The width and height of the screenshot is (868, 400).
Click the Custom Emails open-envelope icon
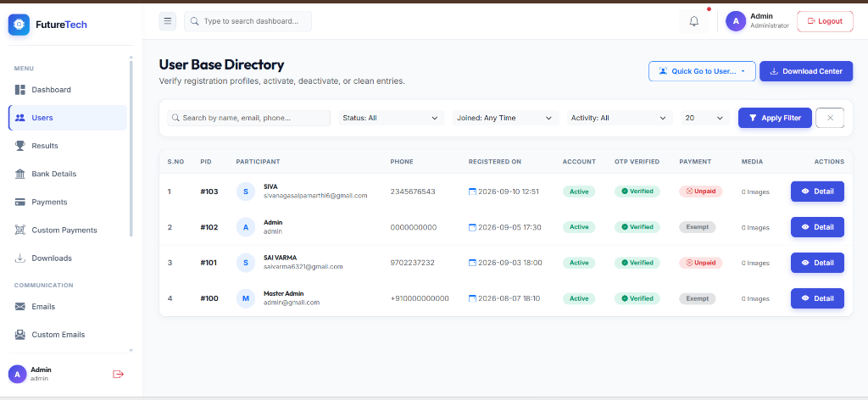20,334
